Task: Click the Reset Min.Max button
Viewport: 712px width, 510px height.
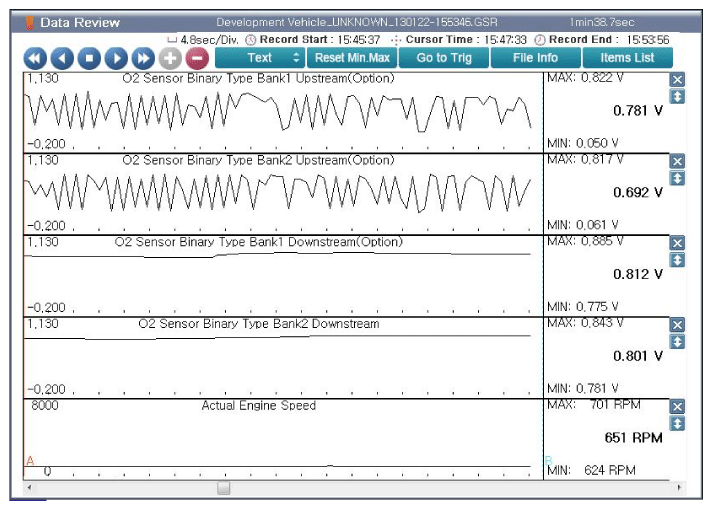Action: click(x=352, y=58)
